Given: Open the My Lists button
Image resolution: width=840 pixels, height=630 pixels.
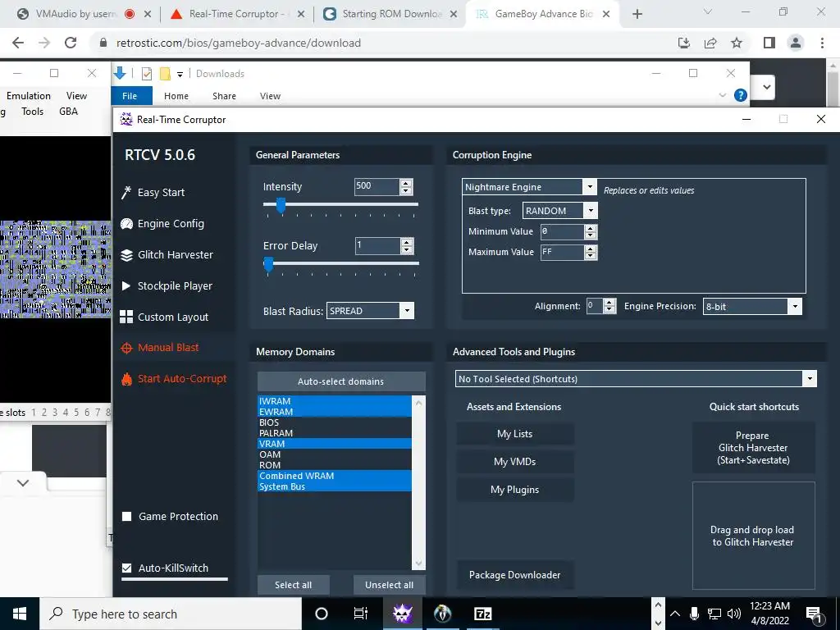Looking at the screenshot, I should tap(515, 434).
